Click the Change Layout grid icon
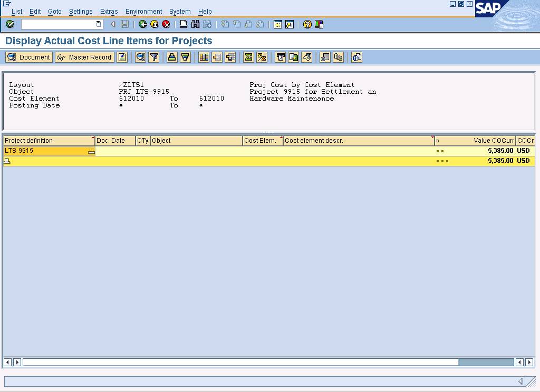Screen dimensions: 540x392 204,57
